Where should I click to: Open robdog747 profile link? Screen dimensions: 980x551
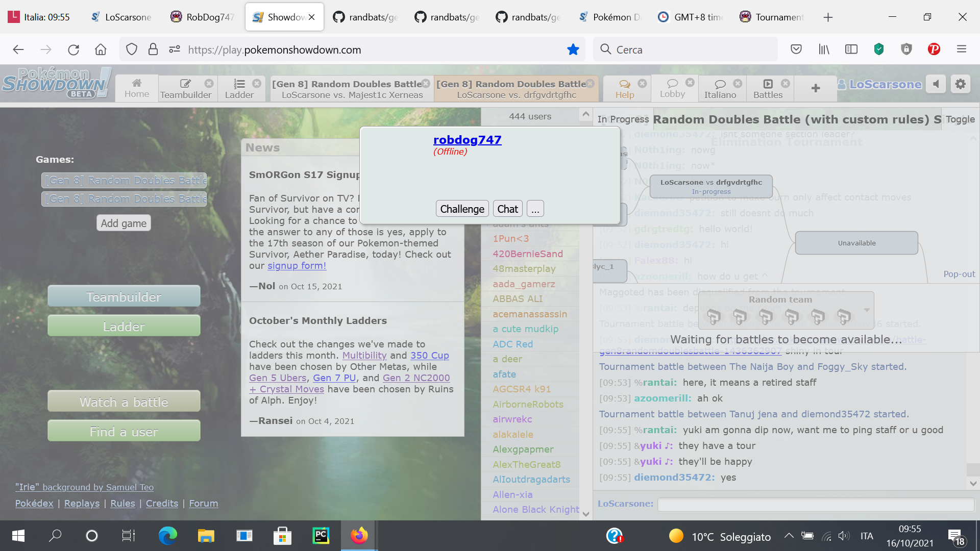467,139
